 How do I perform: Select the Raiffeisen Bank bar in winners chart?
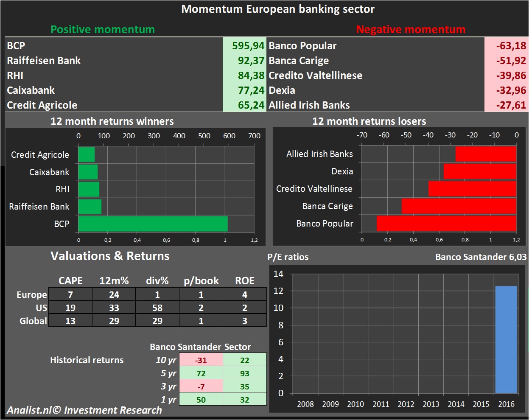(x=90, y=207)
